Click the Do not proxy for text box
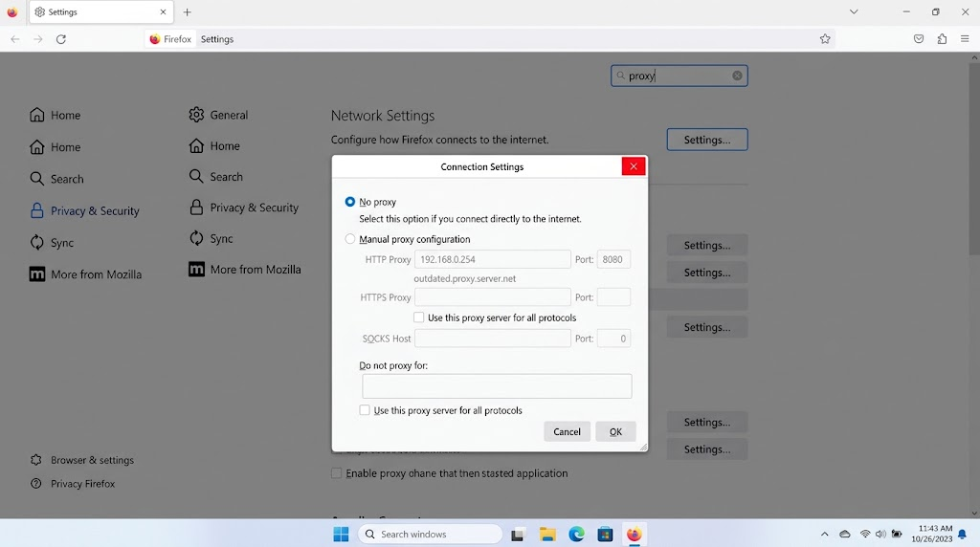Screen dimensions: 980x547 coord(497,386)
